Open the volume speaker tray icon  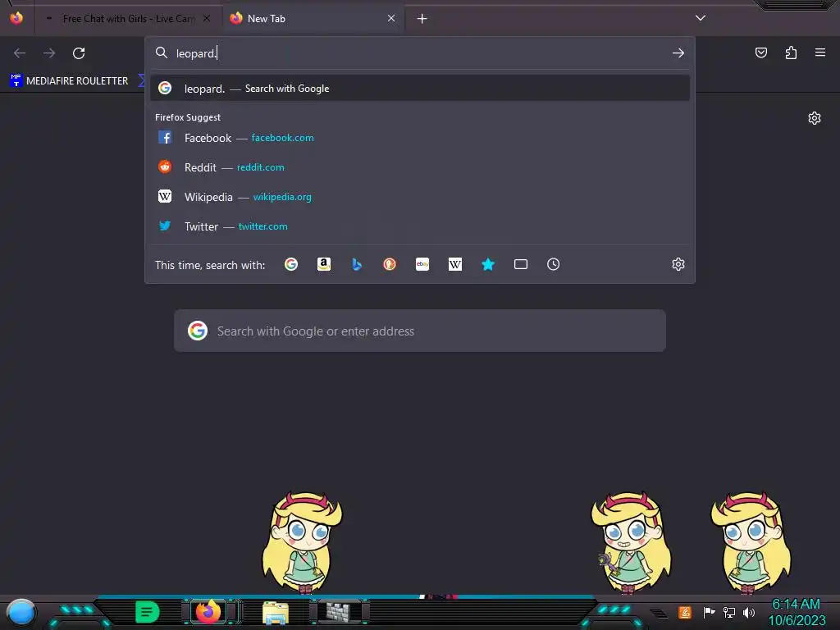748,612
